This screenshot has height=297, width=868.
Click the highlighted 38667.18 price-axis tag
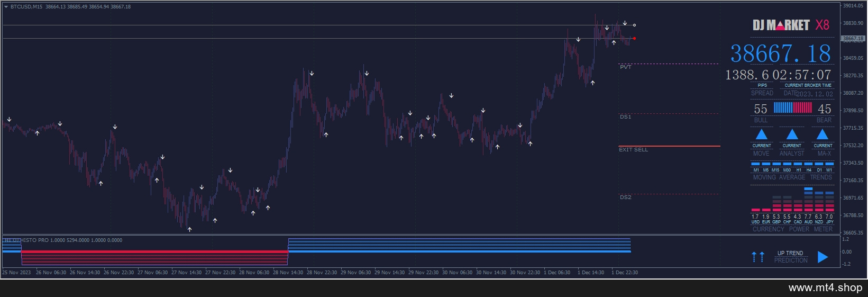point(853,39)
